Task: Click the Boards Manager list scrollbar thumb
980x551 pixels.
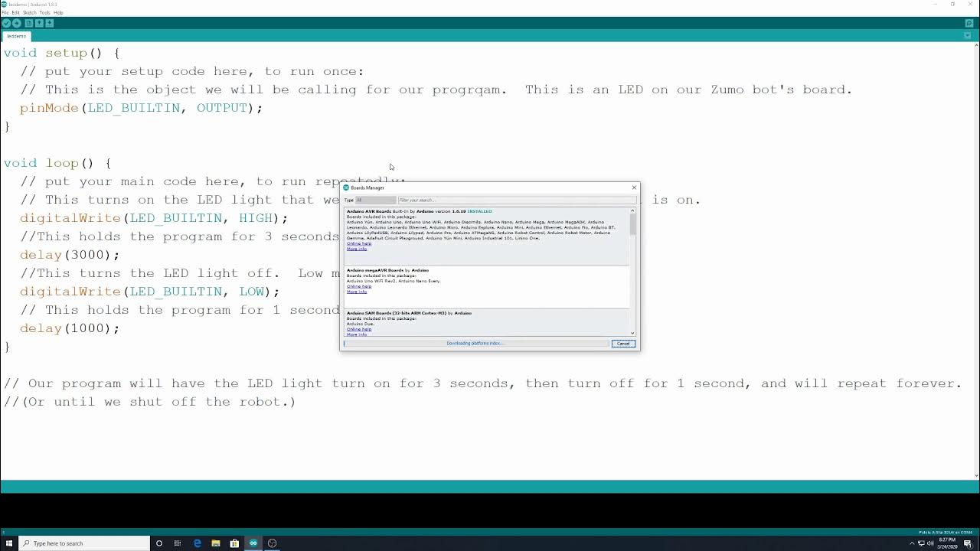Action: (632, 224)
